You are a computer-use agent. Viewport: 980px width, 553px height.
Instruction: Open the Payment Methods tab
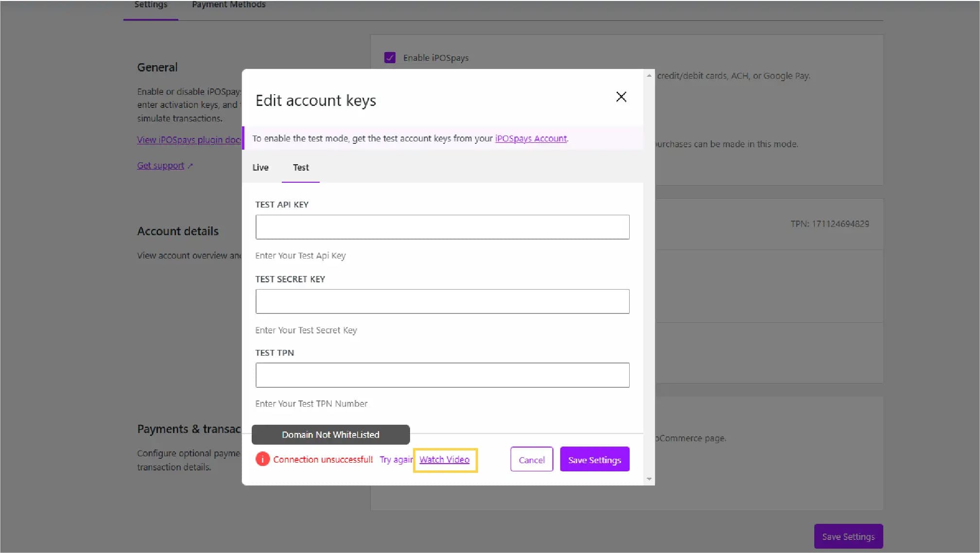point(228,5)
